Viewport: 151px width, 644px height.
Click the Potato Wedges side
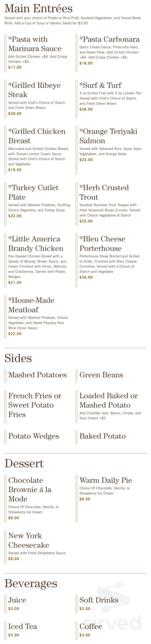[x=33, y=436]
